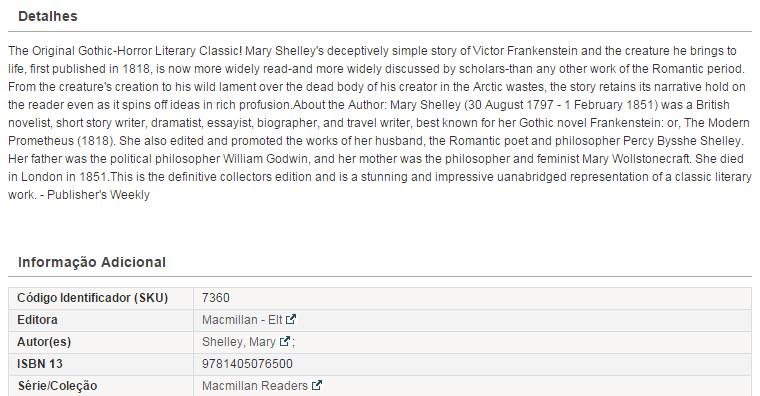Click the Código Identificador (SKU) label cell
Viewport: 760px width, 396px height.
click(101, 298)
